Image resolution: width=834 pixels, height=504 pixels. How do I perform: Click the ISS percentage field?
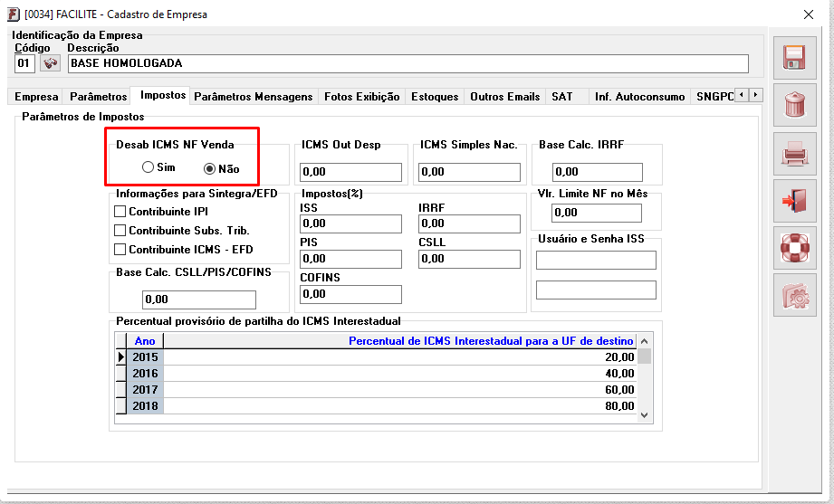pyautogui.click(x=350, y=223)
